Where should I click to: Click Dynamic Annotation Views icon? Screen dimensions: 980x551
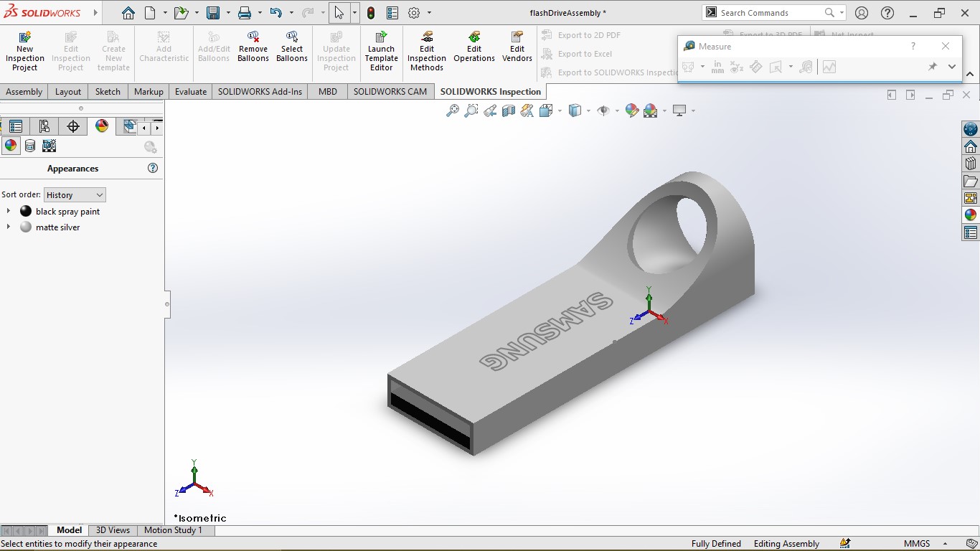527,110
